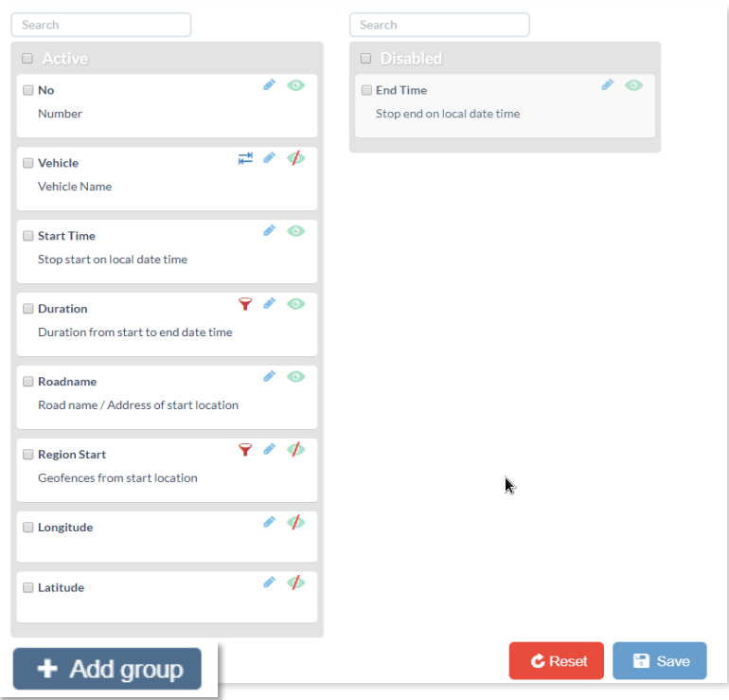Click the swap arrows icon on Vehicle
The height and width of the screenshot is (700, 729).
(x=245, y=158)
